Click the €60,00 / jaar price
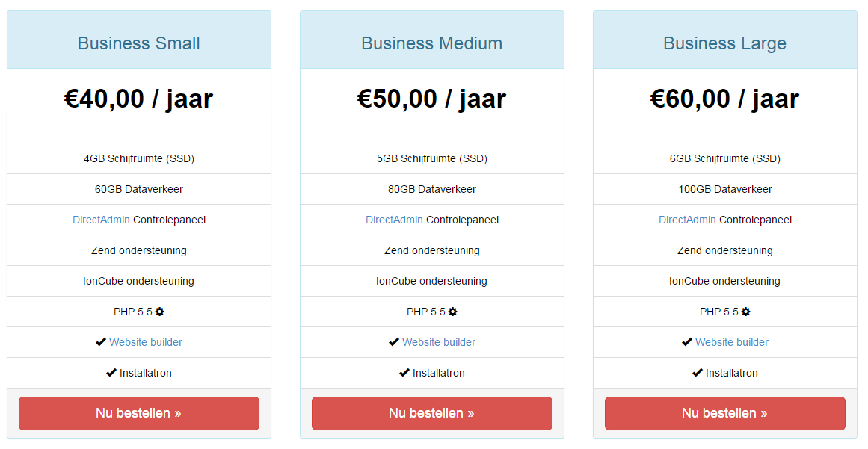Screen dimensions: 868x449 click(724, 99)
